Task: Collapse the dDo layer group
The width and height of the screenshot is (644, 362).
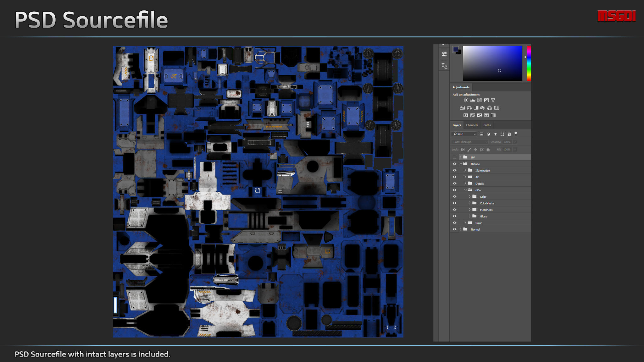Action: pyautogui.click(x=465, y=190)
